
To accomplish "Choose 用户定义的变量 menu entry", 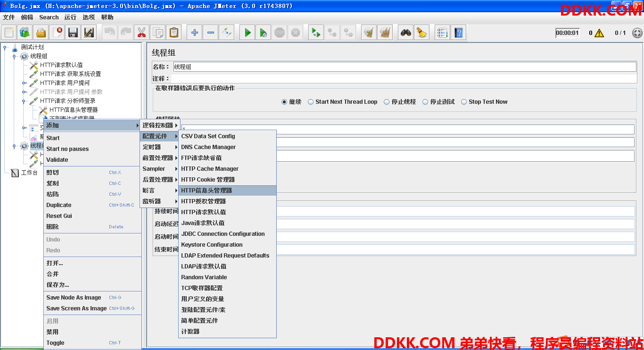I will click(228, 299).
